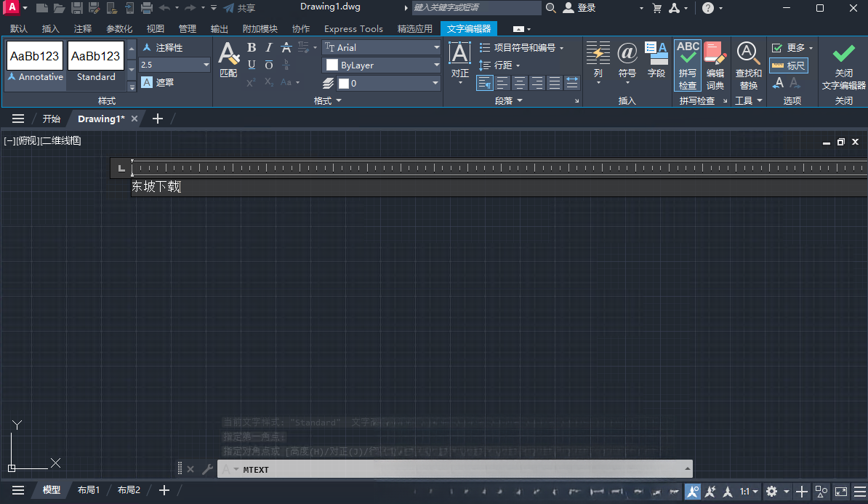Open the background mask option

158,82
